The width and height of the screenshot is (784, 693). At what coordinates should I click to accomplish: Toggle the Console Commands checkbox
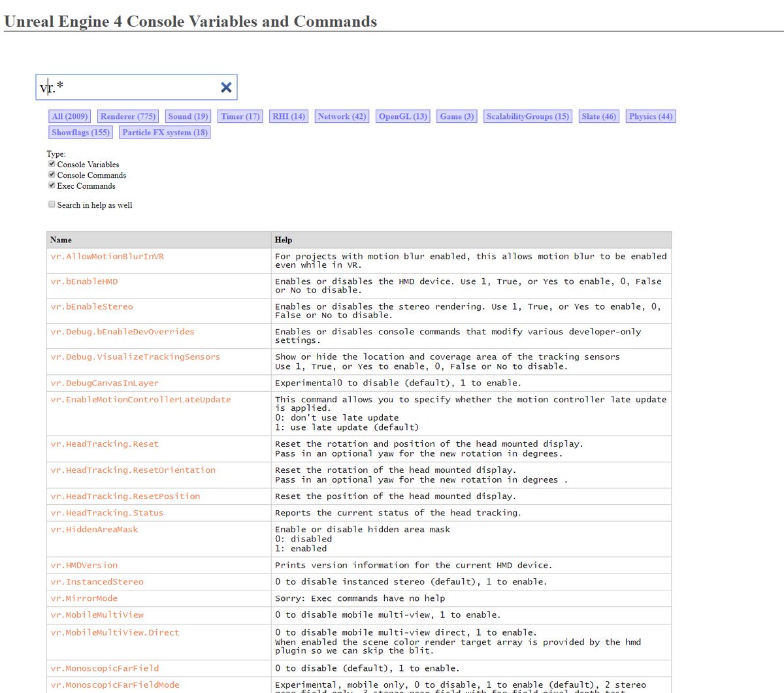(52, 174)
